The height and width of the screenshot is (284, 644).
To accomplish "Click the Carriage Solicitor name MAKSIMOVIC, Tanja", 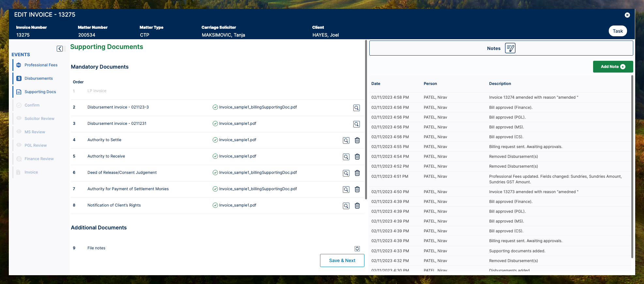I will coord(223,35).
